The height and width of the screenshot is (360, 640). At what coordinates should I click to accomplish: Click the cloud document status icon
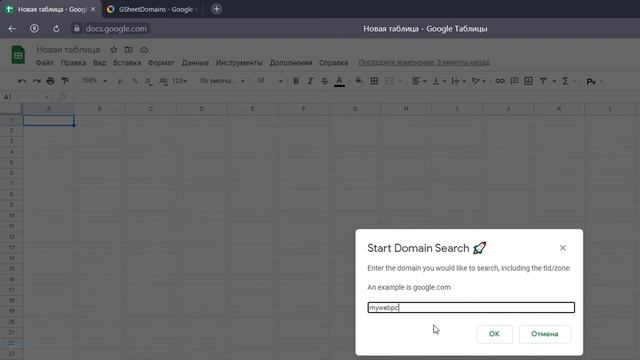pyautogui.click(x=144, y=50)
